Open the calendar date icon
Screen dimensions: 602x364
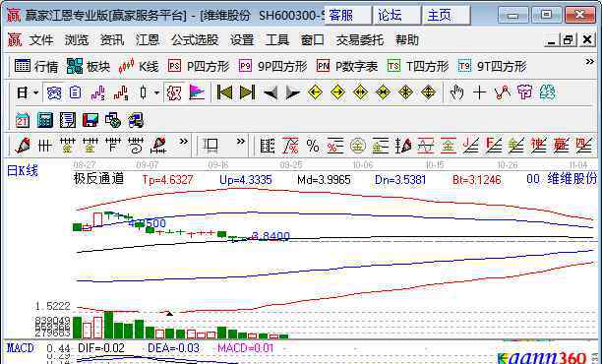(x=23, y=120)
